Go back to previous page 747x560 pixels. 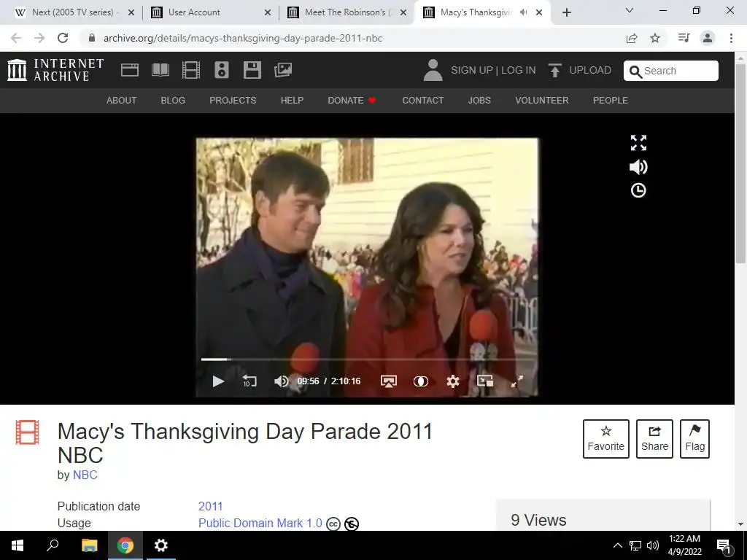(x=16, y=38)
